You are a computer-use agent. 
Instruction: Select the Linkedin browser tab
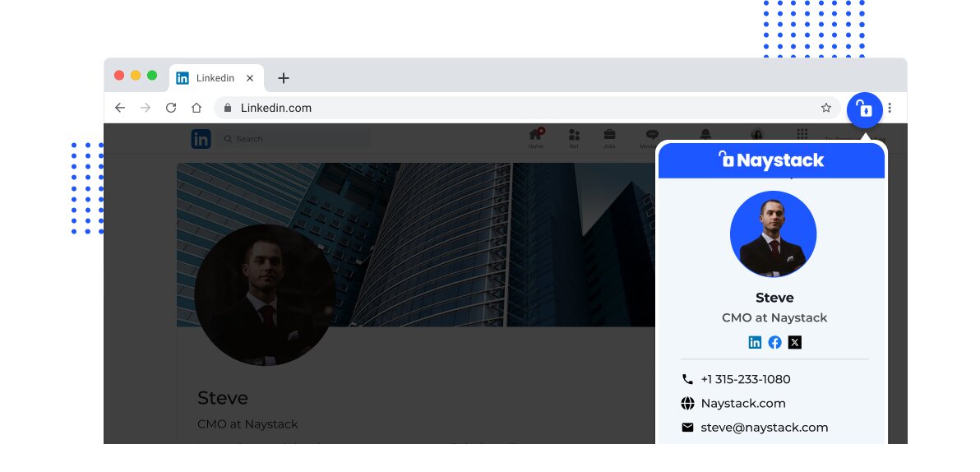click(x=216, y=78)
